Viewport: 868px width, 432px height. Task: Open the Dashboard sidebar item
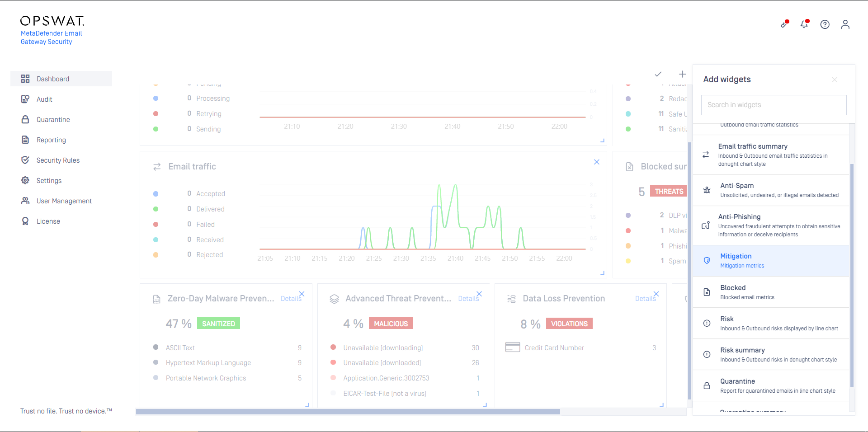pos(61,79)
